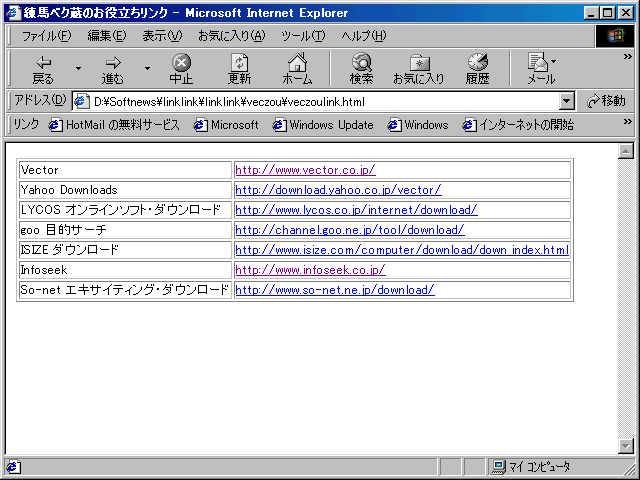Click the LYCOS オンラインソフト・ダウンロード cell
The height and width of the screenshot is (480, 640).
click(126, 210)
